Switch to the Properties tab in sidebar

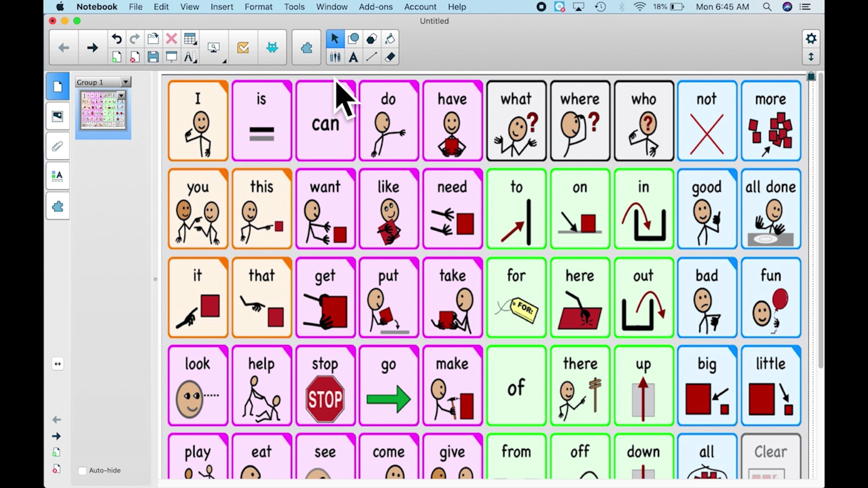coord(58,176)
